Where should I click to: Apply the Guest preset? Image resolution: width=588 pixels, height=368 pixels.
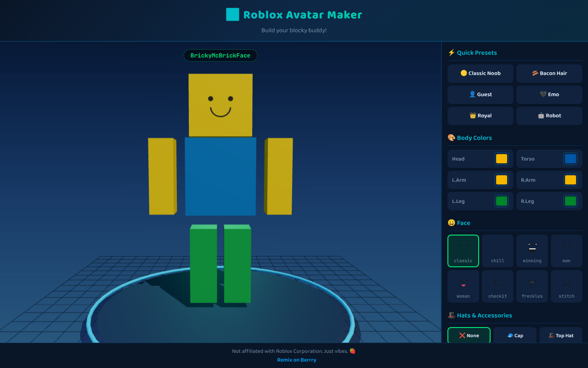click(480, 94)
